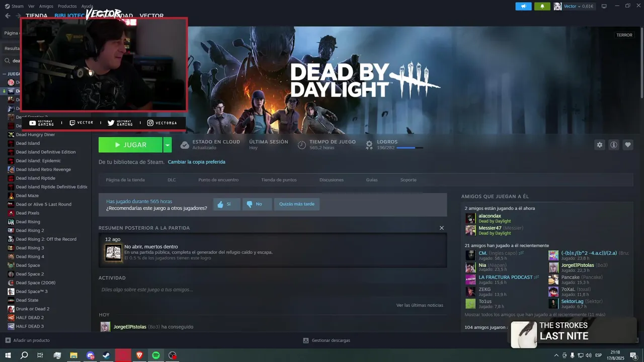The height and width of the screenshot is (362, 644).
Task: Click Añadir un producto plus button
Action: (8, 340)
